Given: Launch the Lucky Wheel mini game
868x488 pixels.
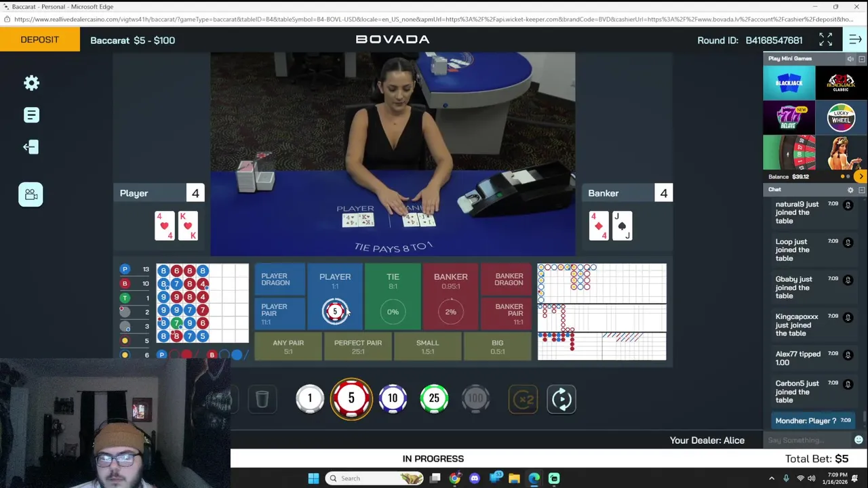Looking at the screenshot, I should pos(841,118).
